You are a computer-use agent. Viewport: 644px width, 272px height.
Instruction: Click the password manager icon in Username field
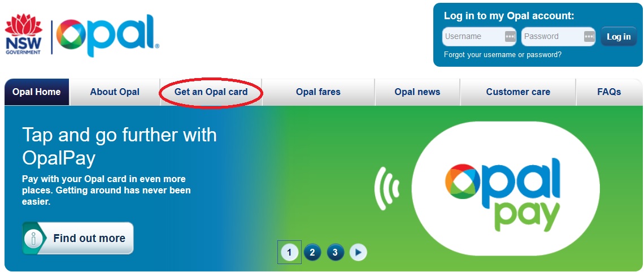coord(510,37)
